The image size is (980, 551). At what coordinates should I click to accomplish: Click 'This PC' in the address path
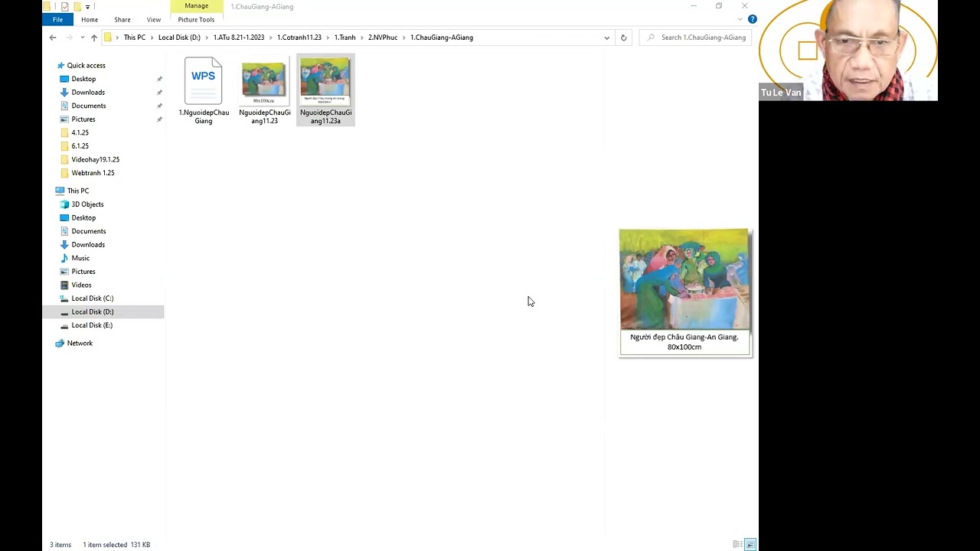tap(135, 37)
